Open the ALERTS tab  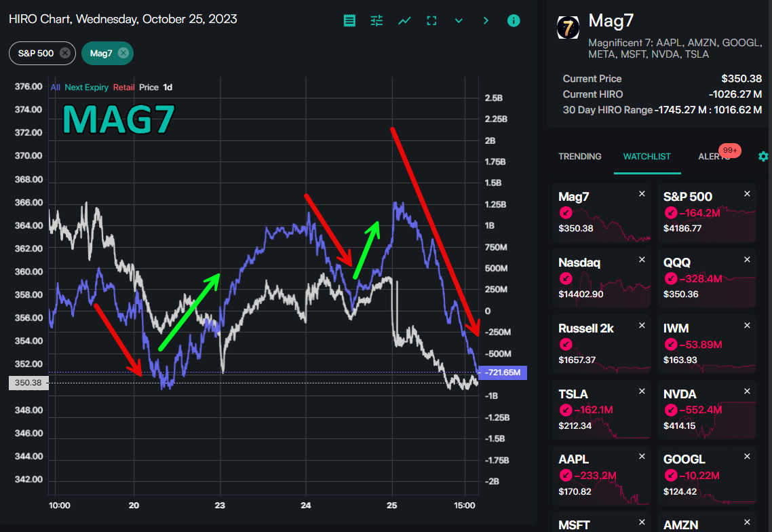[x=714, y=157]
